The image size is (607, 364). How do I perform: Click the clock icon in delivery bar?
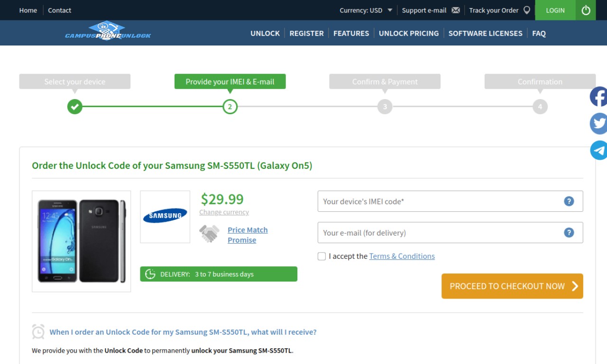tap(150, 274)
